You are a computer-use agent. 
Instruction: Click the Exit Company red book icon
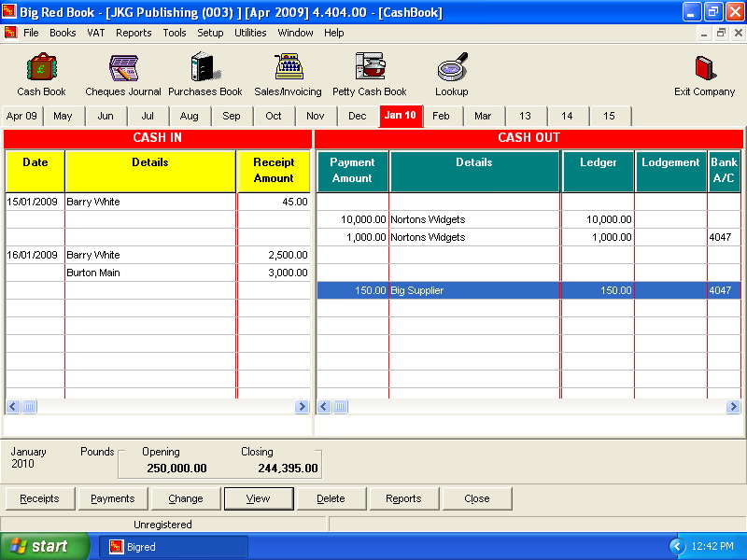[705, 68]
